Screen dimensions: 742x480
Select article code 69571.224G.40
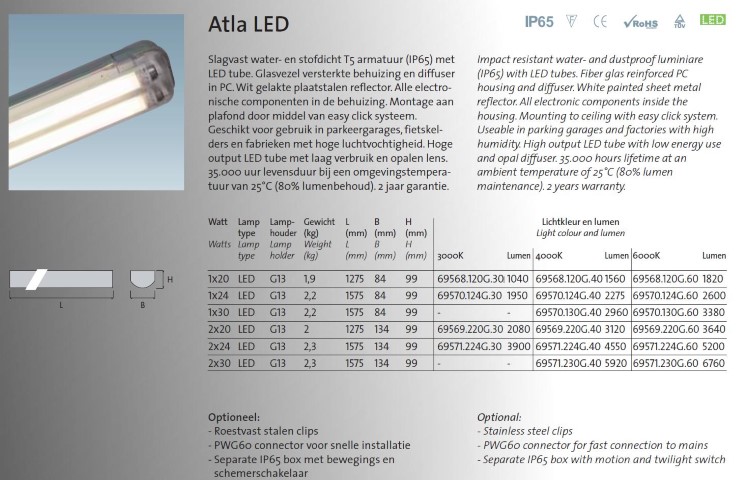point(568,347)
